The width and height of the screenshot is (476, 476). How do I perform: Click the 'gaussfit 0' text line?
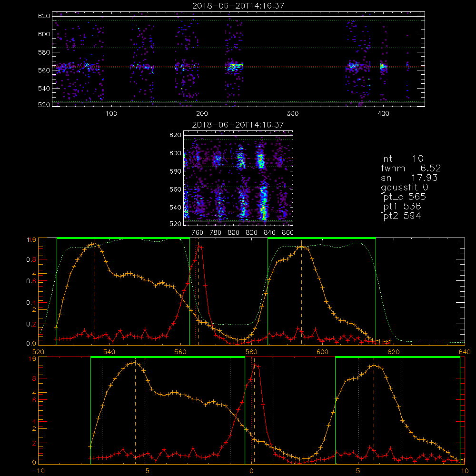[404, 187]
